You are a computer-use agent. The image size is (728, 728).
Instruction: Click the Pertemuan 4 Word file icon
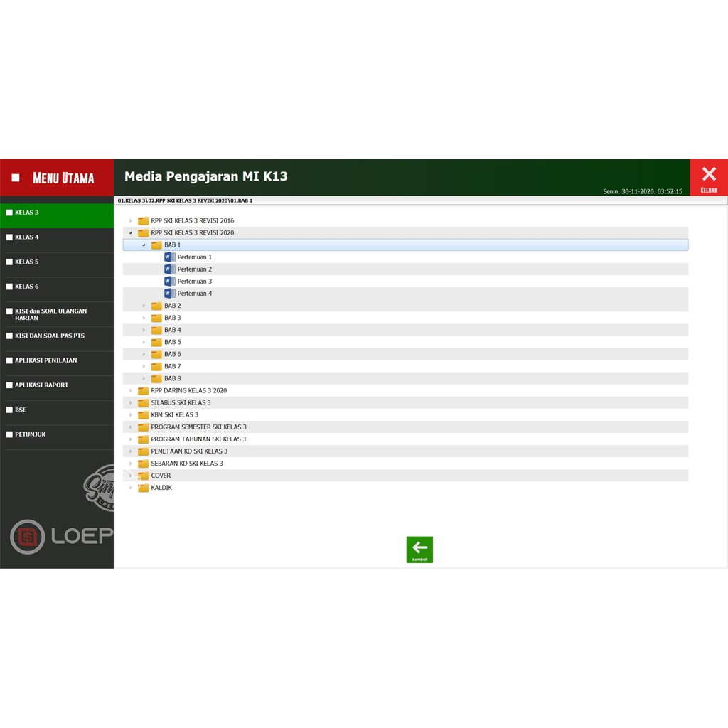click(169, 294)
